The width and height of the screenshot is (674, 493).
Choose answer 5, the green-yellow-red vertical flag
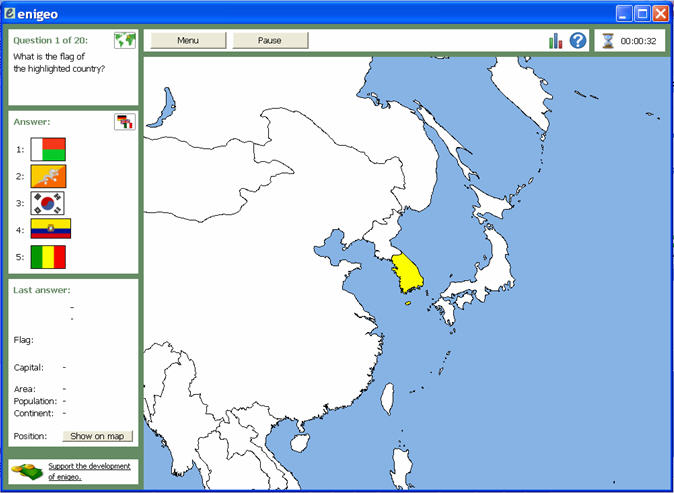coord(48,257)
